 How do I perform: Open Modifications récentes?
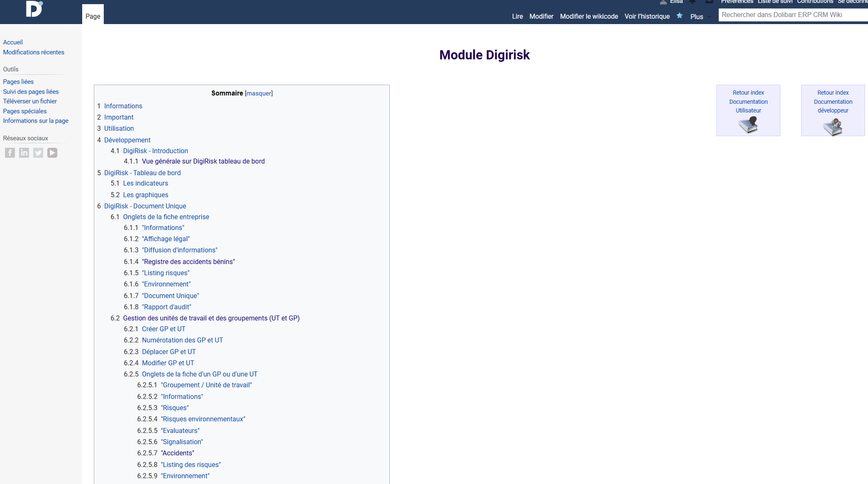(34, 52)
